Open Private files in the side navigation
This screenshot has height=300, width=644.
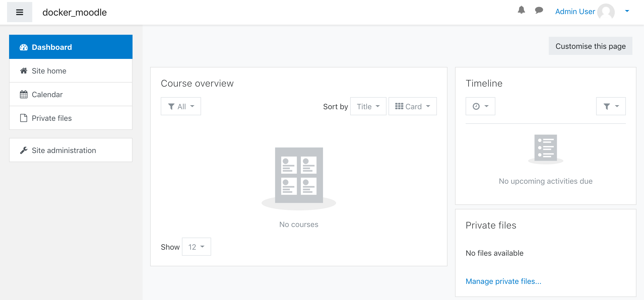pos(71,118)
